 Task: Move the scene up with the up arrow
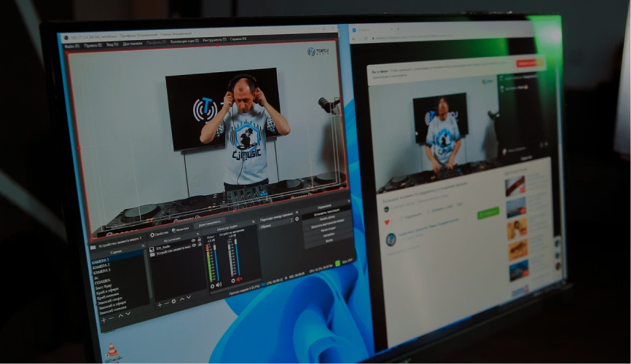pyautogui.click(x=120, y=316)
